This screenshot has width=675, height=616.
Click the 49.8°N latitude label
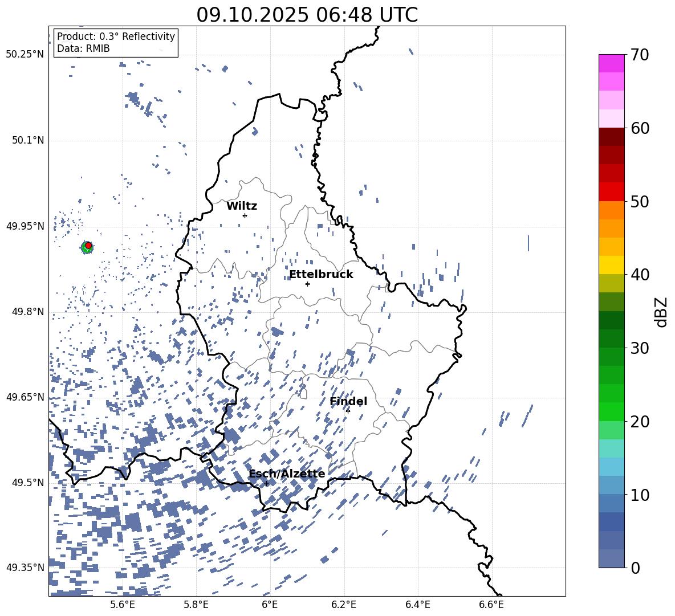click(x=29, y=312)
